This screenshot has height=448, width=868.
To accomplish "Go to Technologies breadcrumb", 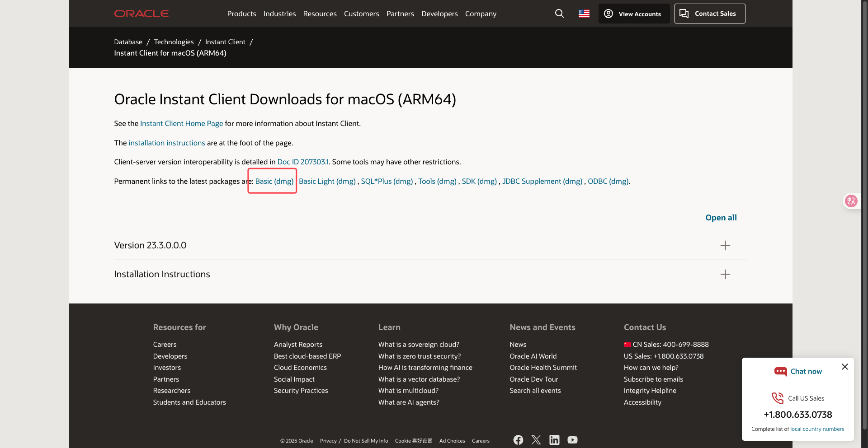I will click(174, 42).
